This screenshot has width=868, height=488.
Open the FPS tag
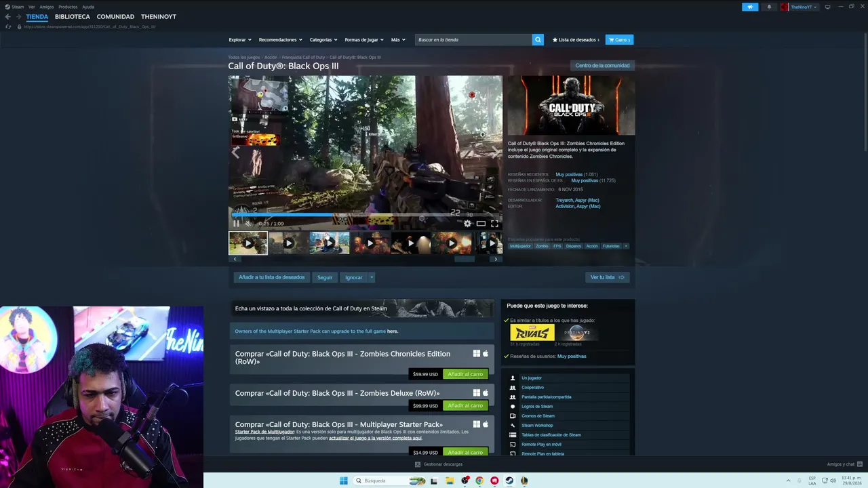point(557,246)
